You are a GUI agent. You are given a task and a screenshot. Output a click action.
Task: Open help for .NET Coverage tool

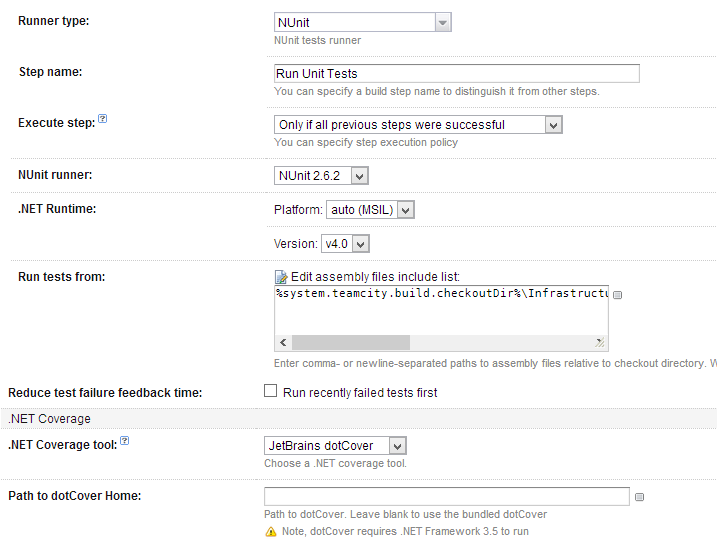(x=125, y=441)
